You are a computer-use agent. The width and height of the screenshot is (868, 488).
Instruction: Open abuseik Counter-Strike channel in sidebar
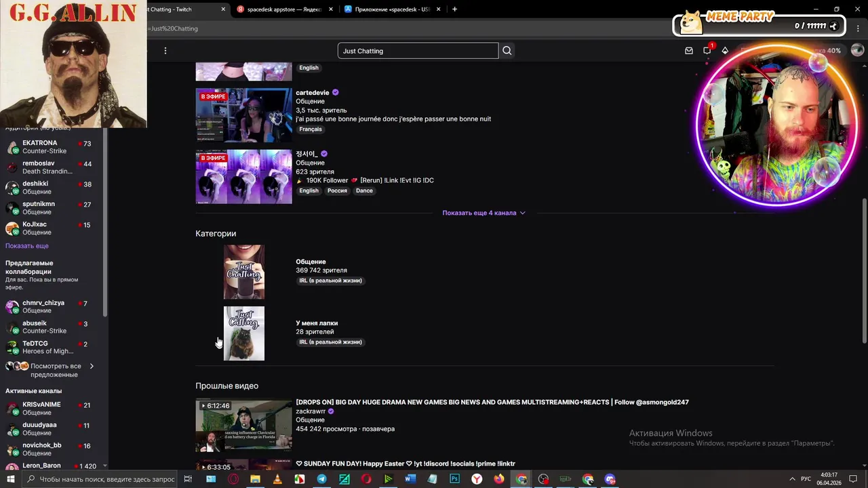(x=53, y=327)
